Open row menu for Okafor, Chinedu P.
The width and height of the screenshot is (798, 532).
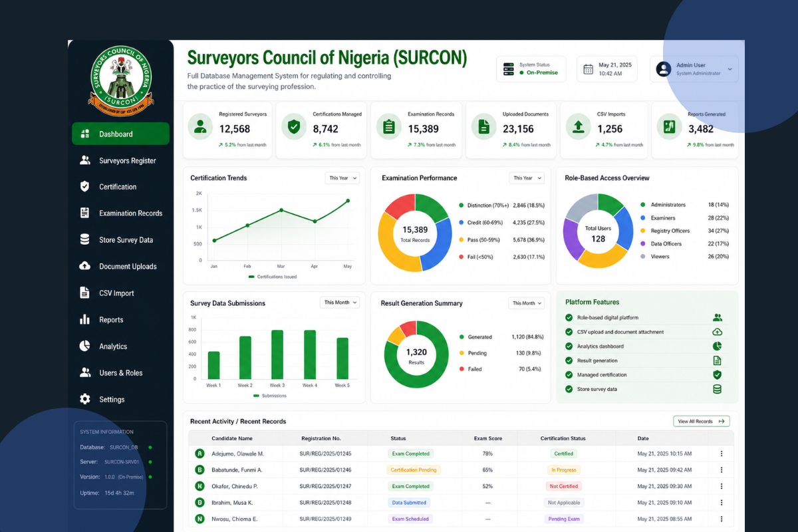[721, 486]
